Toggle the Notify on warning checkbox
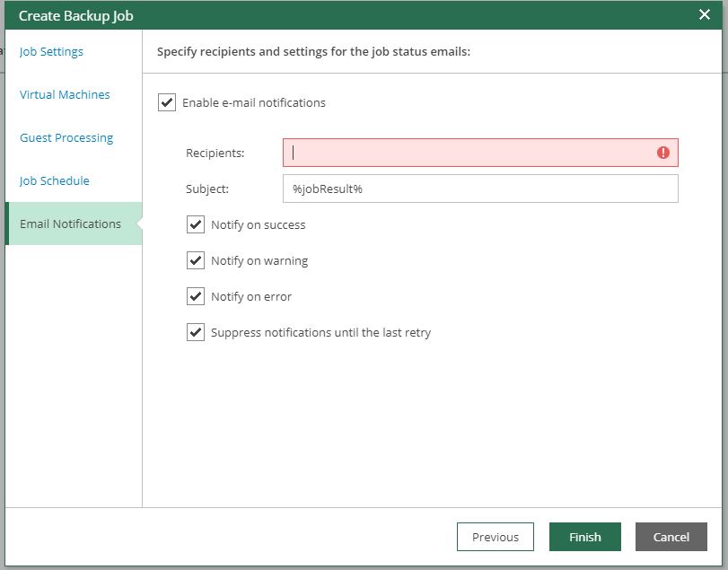 click(196, 260)
